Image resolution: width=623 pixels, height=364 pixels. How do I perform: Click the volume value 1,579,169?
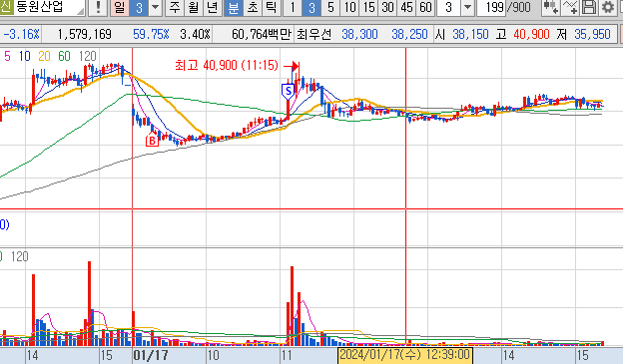point(84,35)
